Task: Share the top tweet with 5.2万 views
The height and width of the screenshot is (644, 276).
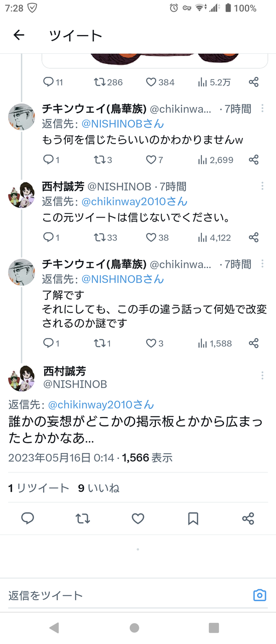Action: click(253, 82)
